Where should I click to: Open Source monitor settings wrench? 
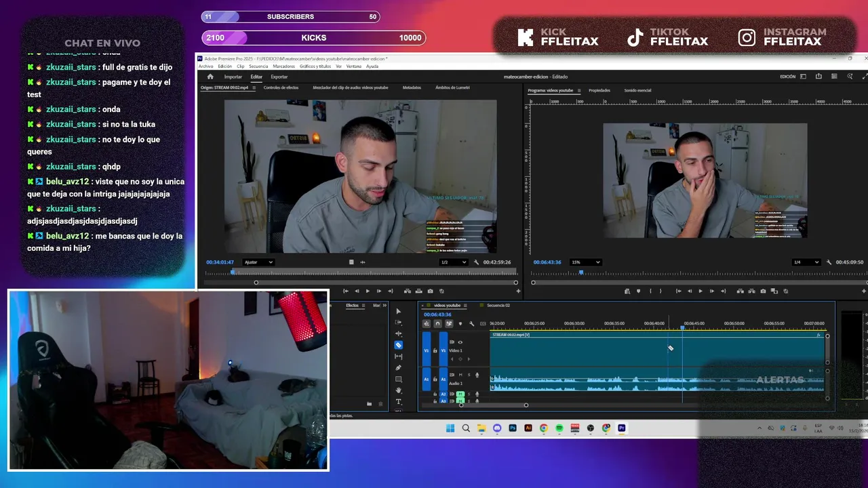pos(476,262)
